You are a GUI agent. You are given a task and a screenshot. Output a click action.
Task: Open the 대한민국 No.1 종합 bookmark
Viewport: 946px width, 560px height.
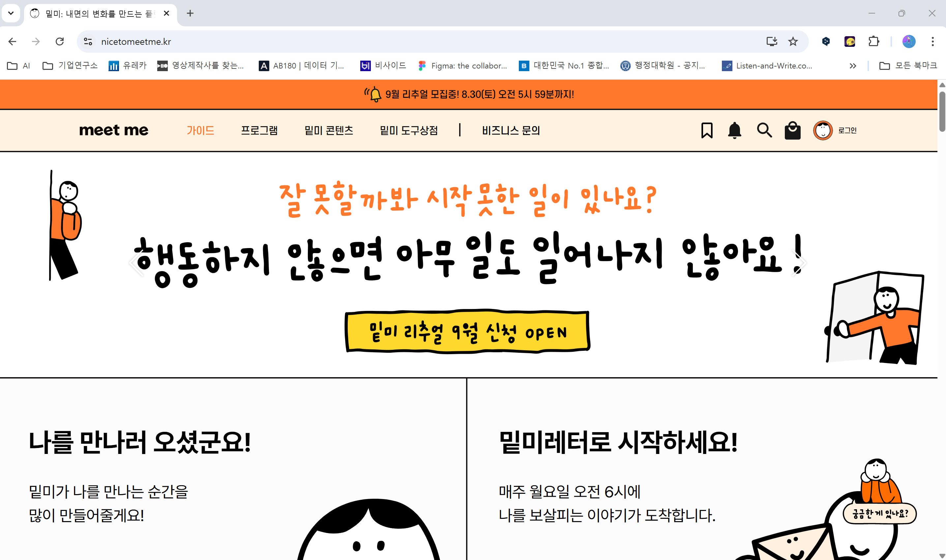pos(564,66)
